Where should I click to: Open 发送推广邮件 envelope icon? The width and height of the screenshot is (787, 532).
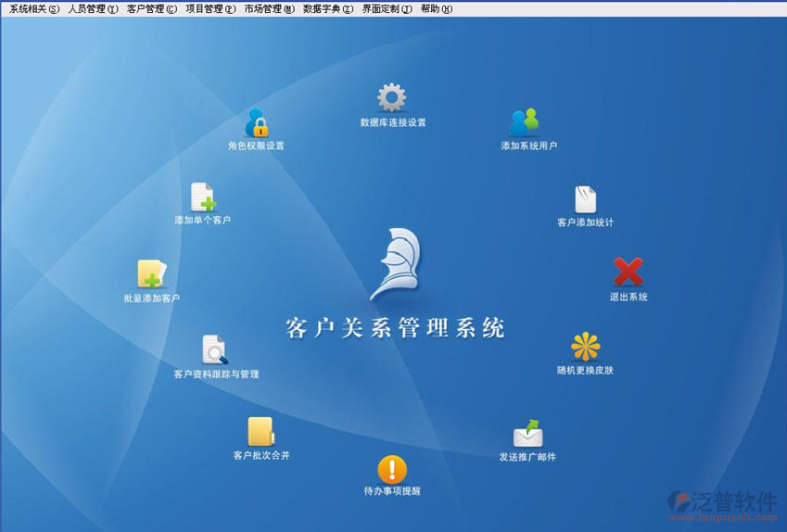[x=527, y=434]
